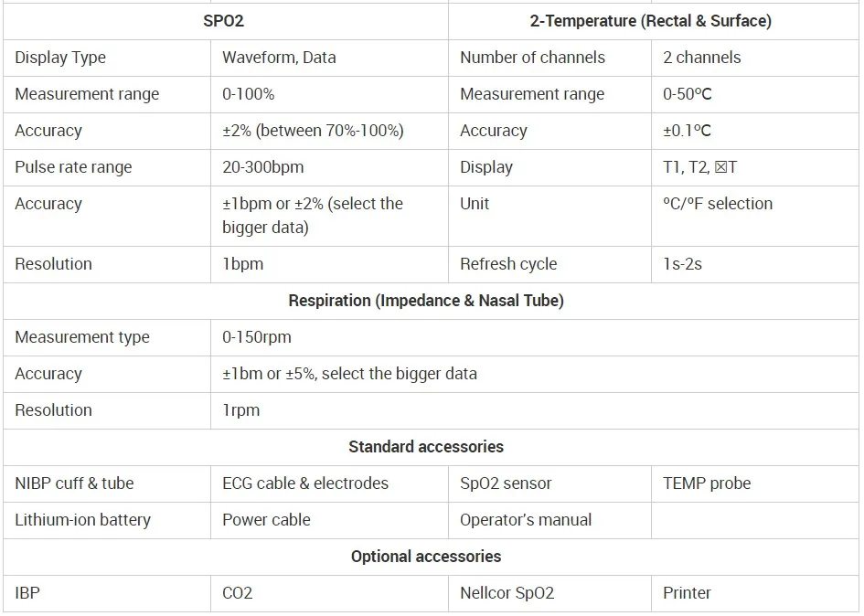864x616 pixels.
Task: Click the Respiration (Impedance & Nasal Tube) header
Action: (426, 301)
